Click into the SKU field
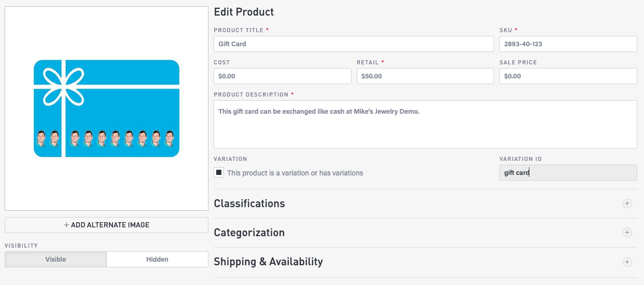The width and height of the screenshot is (644, 285). tap(568, 44)
